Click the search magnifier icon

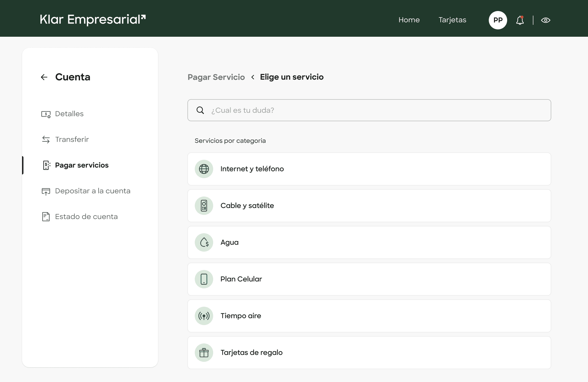[201, 110]
